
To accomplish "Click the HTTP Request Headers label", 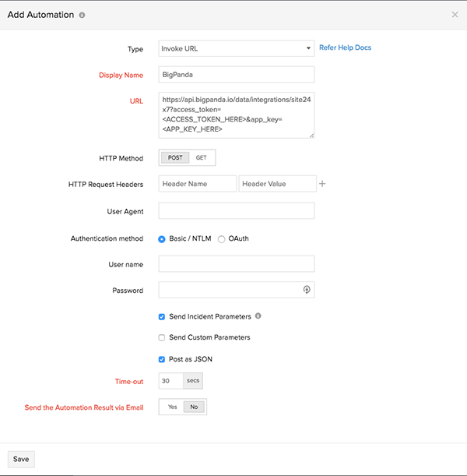I will 106,185.
